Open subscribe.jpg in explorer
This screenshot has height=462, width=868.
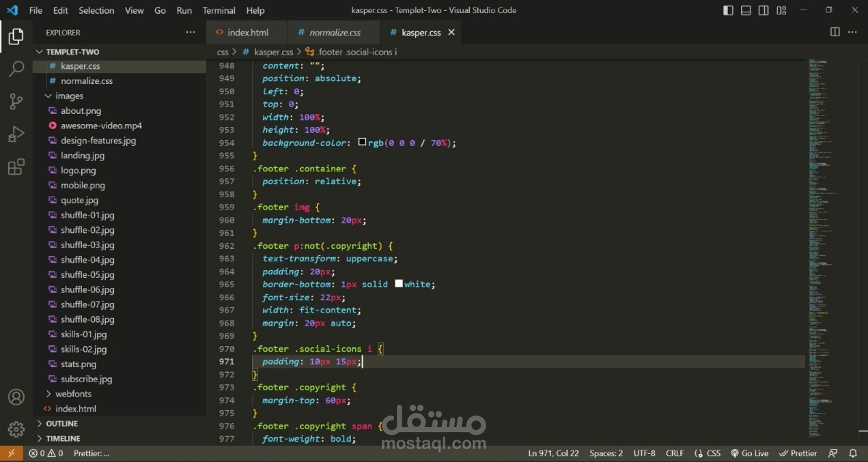[120, 379]
